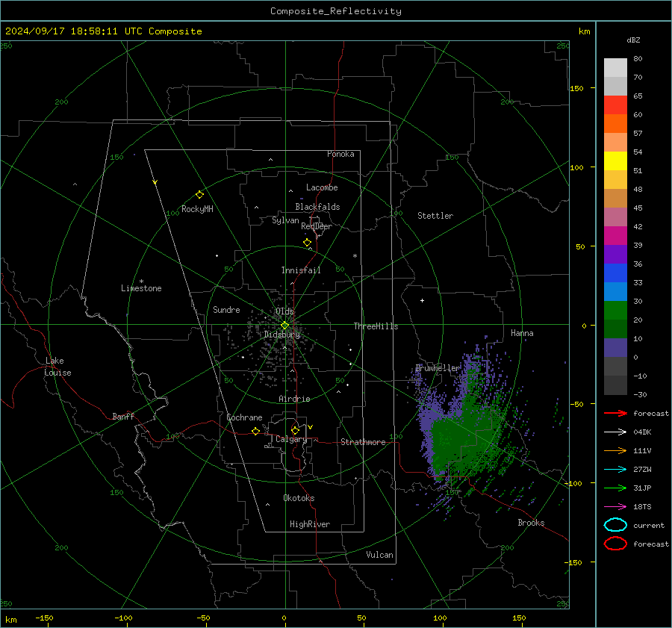The height and width of the screenshot is (628, 672).
Task: Click the Strathmore town label
Action: (363, 442)
